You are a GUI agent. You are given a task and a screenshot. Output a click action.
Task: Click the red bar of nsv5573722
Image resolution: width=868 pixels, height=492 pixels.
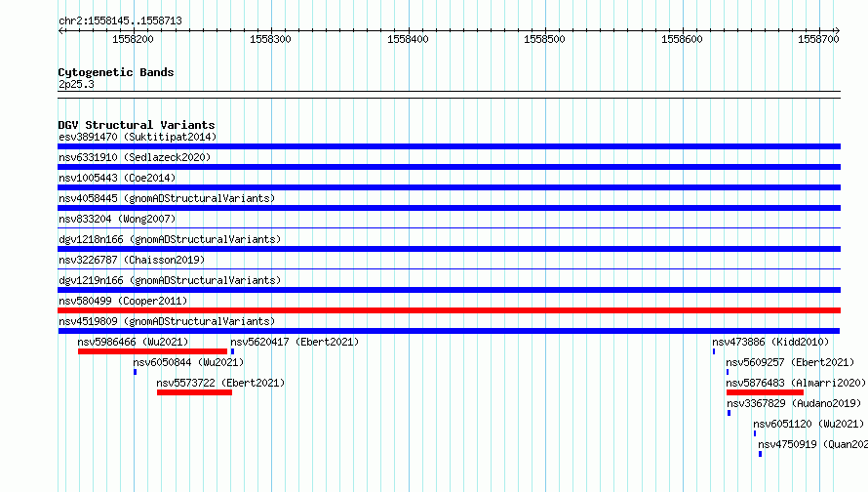click(x=194, y=392)
